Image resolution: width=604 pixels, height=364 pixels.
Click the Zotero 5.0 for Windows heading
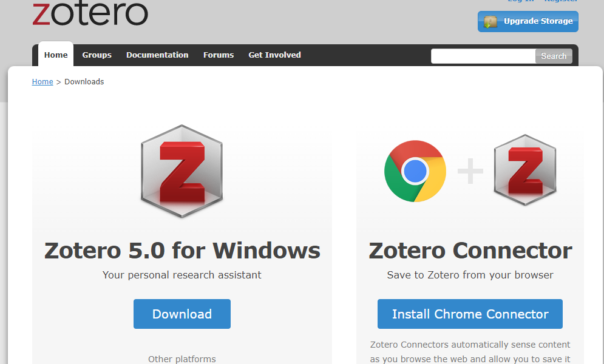[182, 251]
